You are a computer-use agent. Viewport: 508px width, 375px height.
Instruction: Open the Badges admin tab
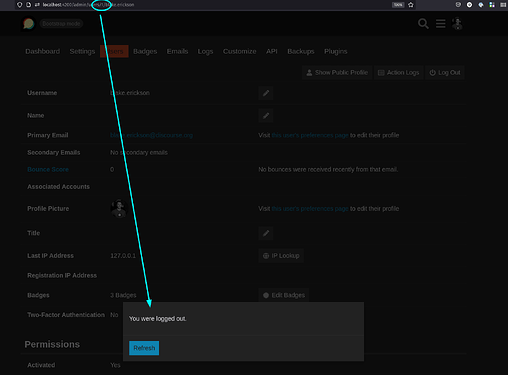point(145,51)
